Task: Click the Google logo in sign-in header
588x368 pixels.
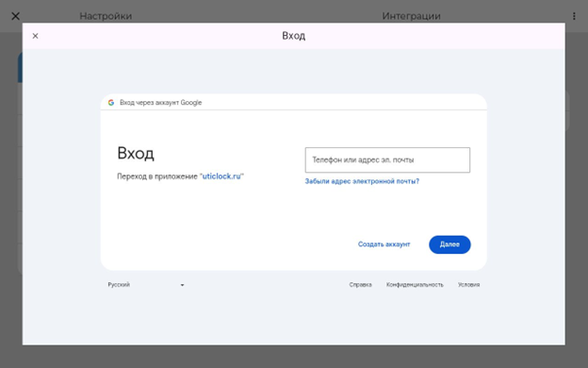Action: 111,103
